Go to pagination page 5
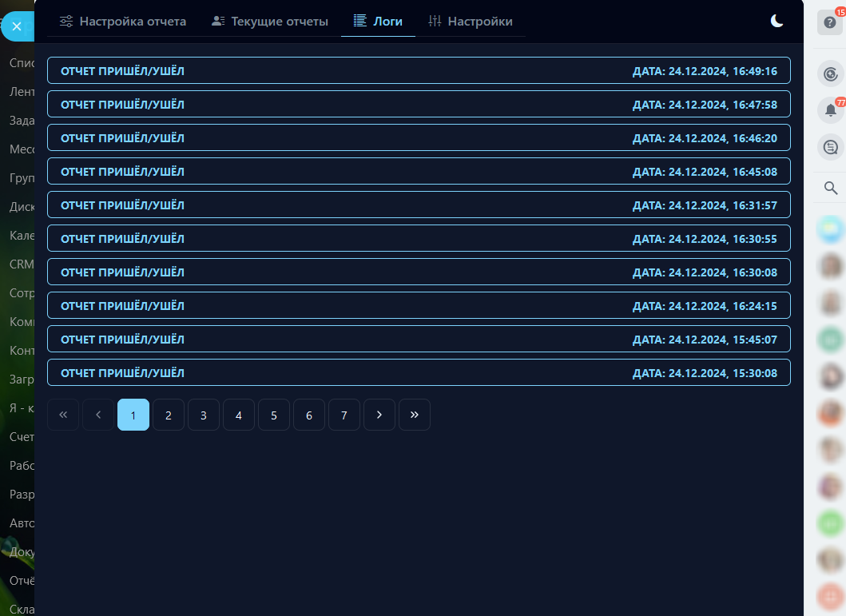Viewport: 846px width, 616px height. click(x=274, y=415)
